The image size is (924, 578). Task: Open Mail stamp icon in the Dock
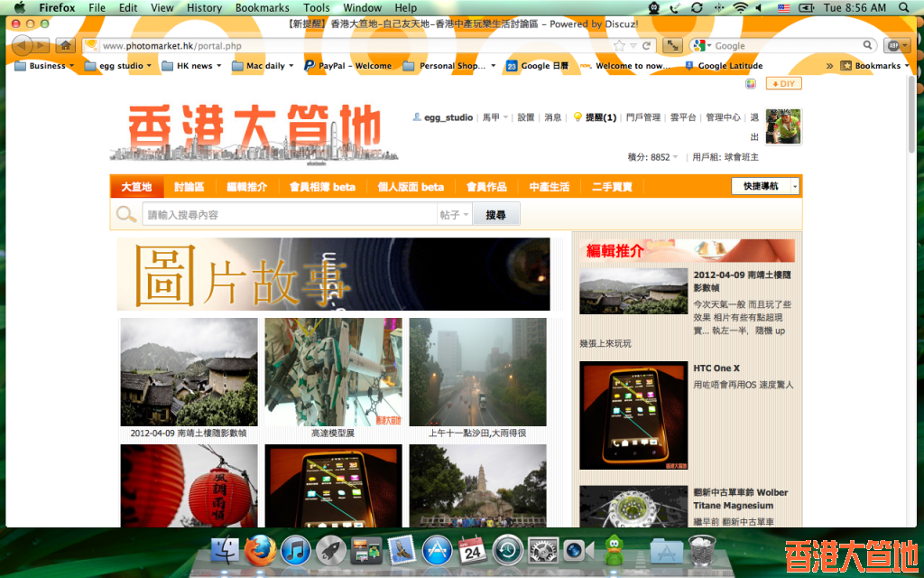[x=402, y=551]
